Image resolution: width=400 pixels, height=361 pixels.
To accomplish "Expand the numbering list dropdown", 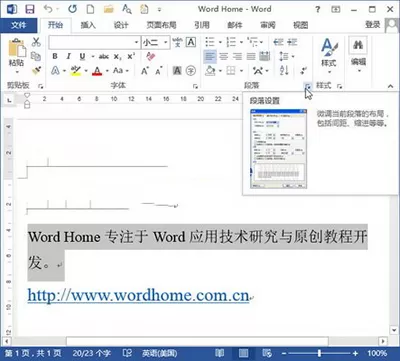I will [241, 42].
